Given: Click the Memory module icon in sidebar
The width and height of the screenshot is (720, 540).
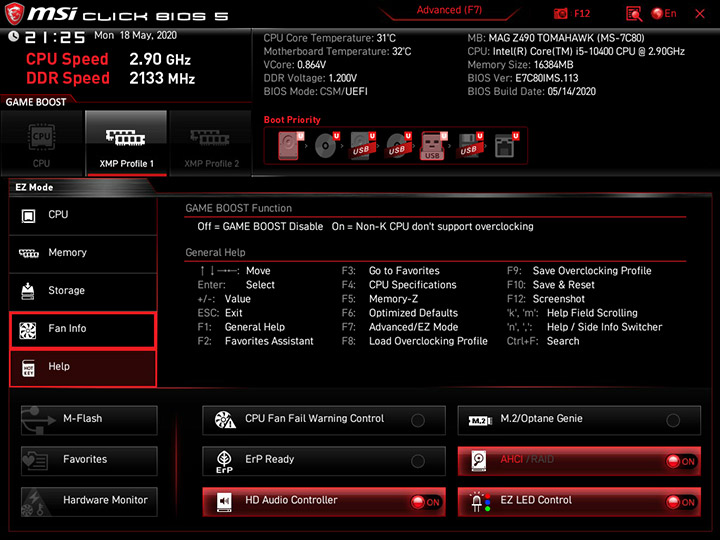Looking at the screenshot, I should pyautogui.click(x=28, y=253).
